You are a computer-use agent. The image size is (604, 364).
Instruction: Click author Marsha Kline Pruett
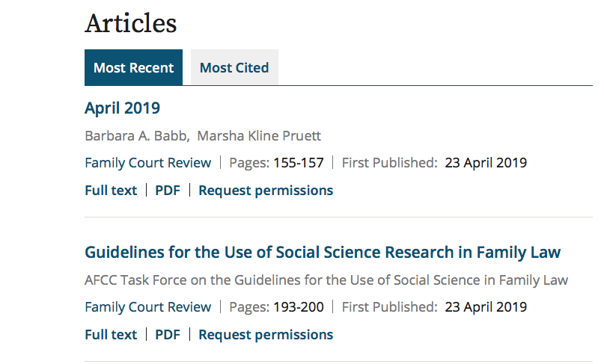(x=259, y=136)
